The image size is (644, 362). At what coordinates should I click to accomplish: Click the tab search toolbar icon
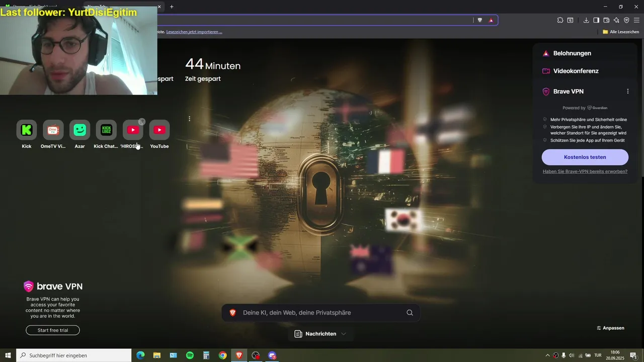tap(570, 20)
